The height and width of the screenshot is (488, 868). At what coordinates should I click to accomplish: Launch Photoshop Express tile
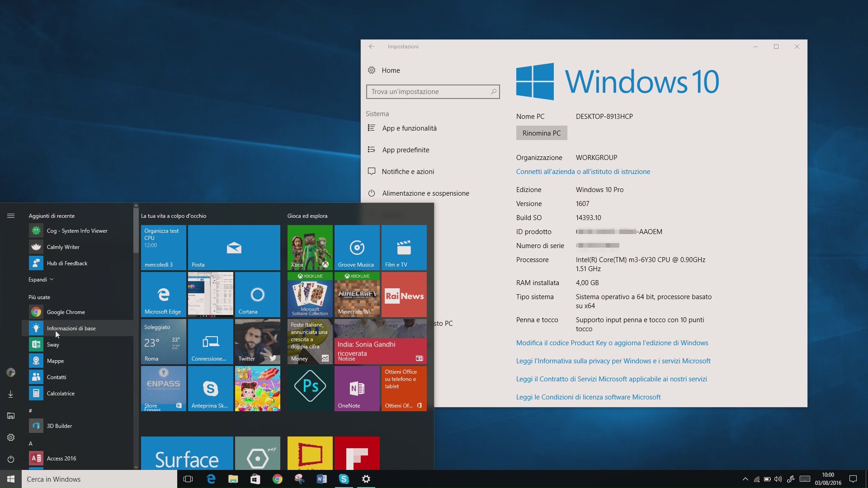(x=310, y=389)
